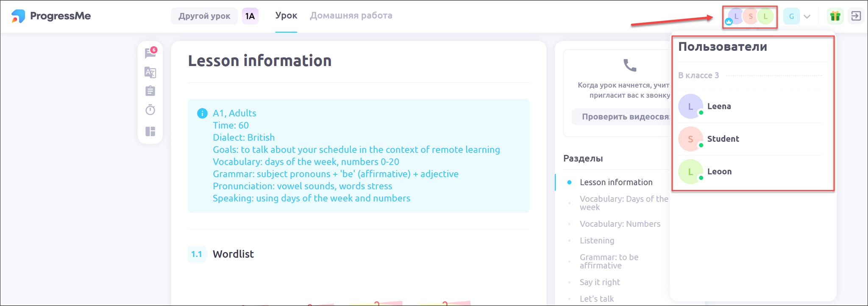Click the info icon in lesson box
This screenshot has width=868, height=306.
[x=202, y=113]
